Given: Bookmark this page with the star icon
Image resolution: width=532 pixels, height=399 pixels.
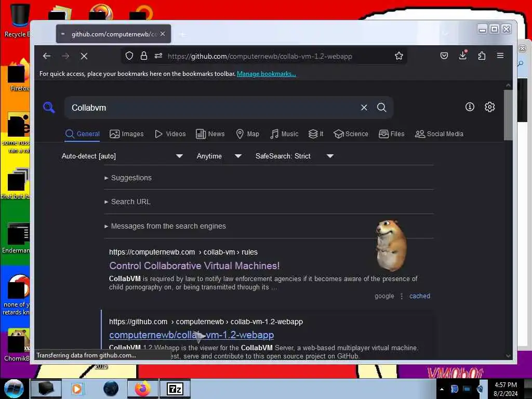Looking at the screenshot, I should click(399, 56).
